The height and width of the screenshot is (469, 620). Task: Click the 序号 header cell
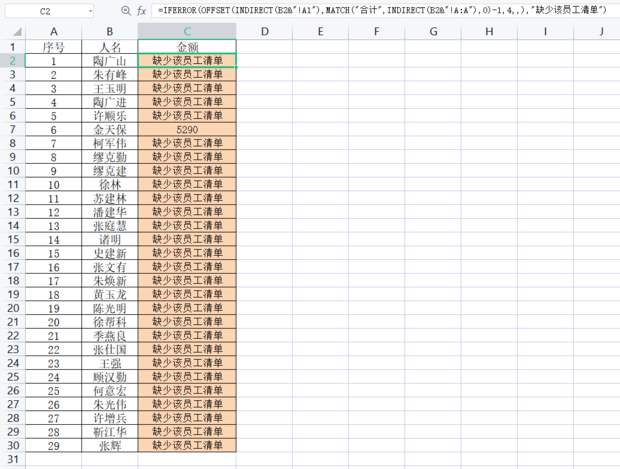[54, 47]
